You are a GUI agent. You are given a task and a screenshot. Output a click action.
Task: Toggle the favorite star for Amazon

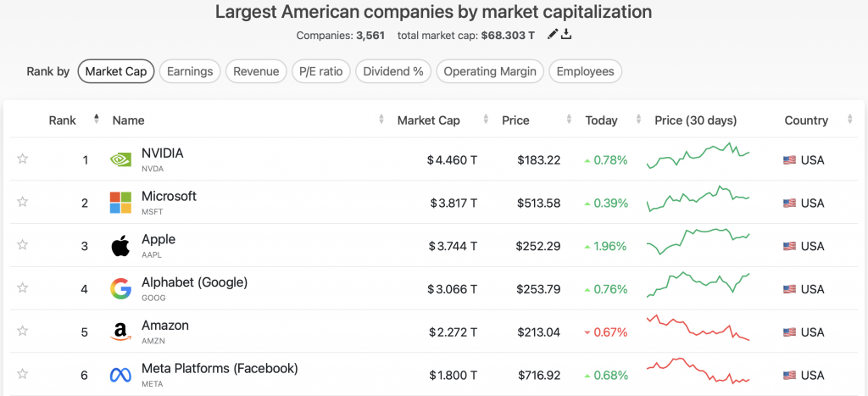tap(23, 332)
